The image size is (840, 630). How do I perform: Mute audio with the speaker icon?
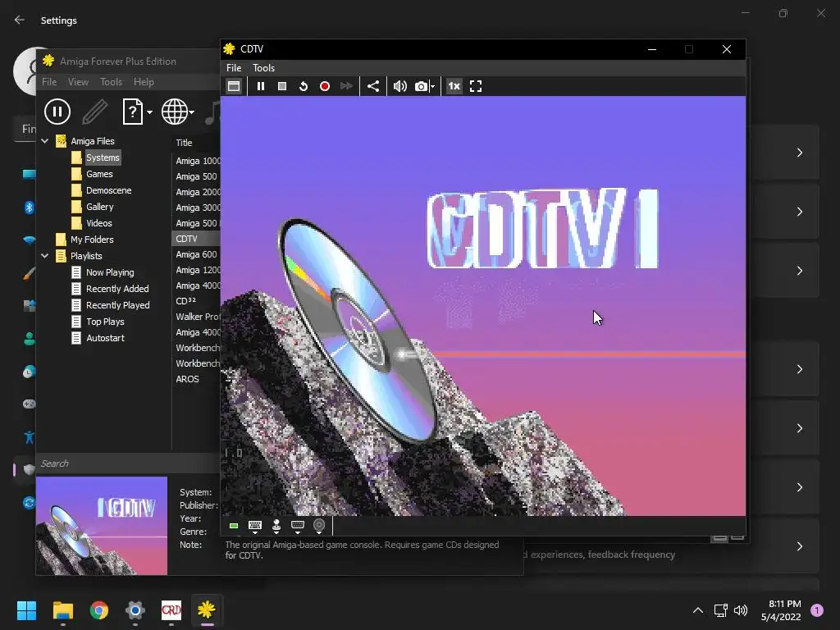coord(399,86)
